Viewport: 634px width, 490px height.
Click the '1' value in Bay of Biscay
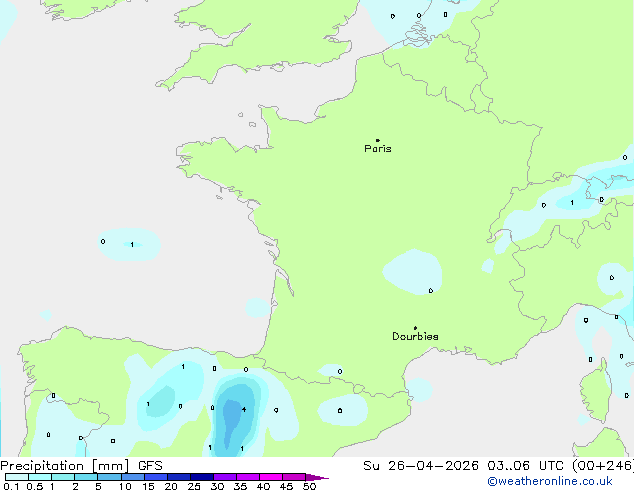[x=132, y=245]
